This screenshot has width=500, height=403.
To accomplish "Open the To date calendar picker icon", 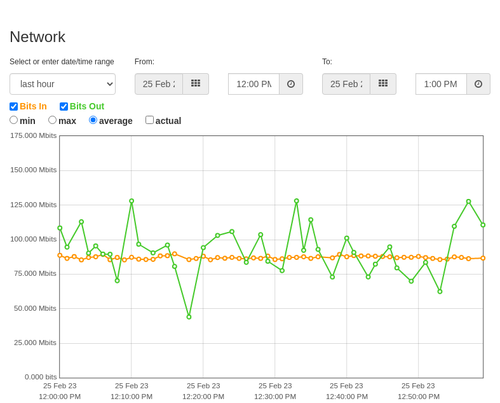I will [383, 84].
